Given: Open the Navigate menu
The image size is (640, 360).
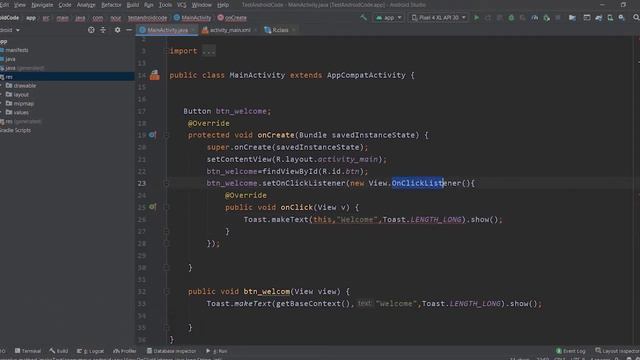Looking at the screenshot, I should pos(42,5).
